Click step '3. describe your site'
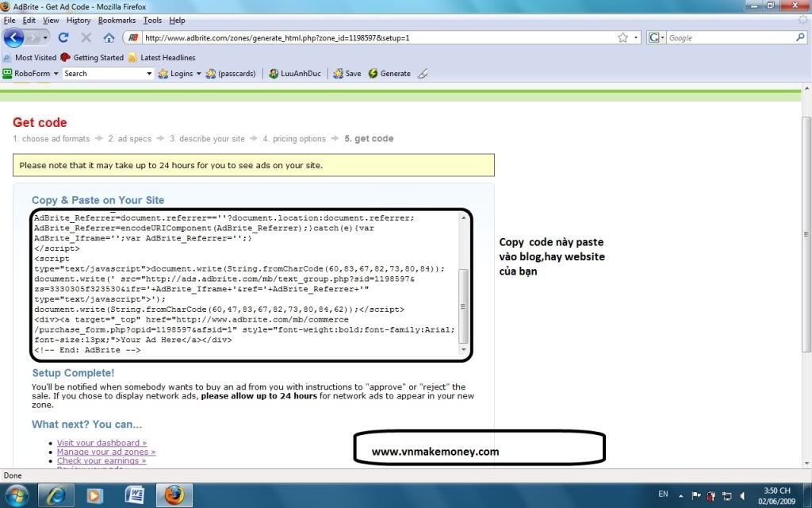 [x=207, y=139]
